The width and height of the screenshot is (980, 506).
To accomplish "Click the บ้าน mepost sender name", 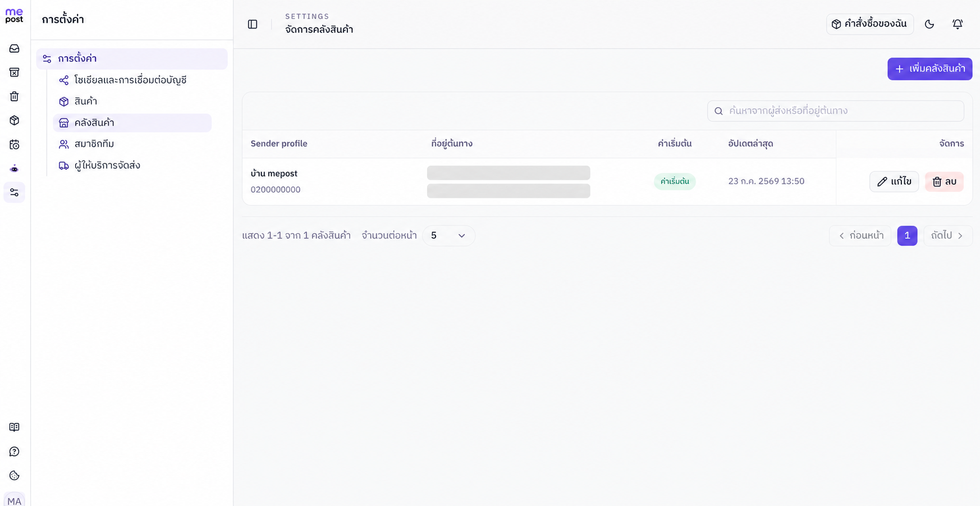I will click(274, 174).
